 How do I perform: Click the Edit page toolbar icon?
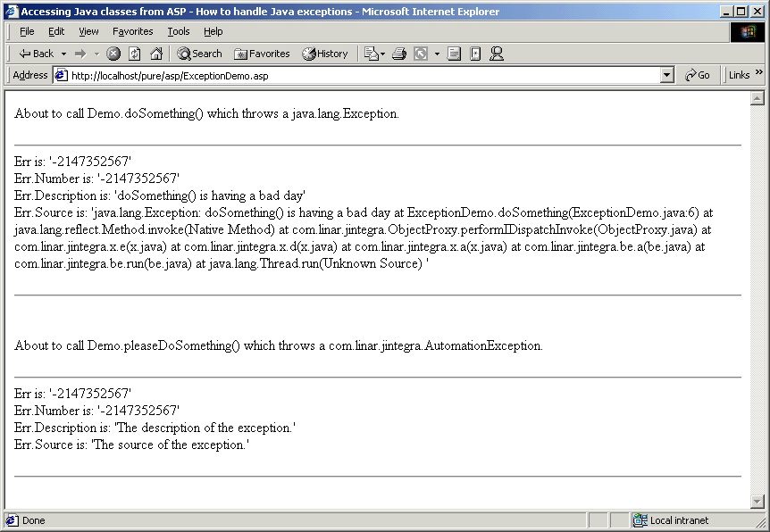pos(421,54)
